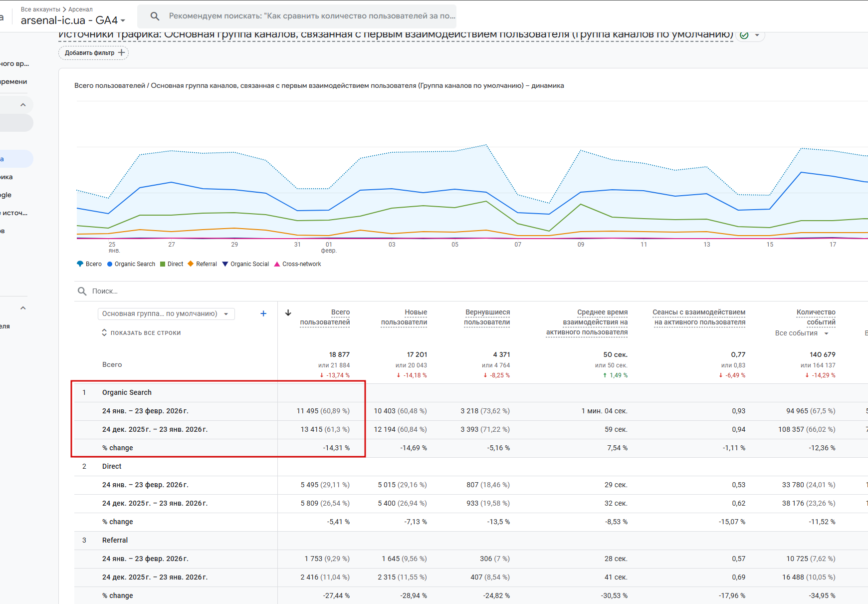Viewport: 868px width, 604px height.
Task: Toggle Cross-network legend marker
Action: [x=277, y=264]
